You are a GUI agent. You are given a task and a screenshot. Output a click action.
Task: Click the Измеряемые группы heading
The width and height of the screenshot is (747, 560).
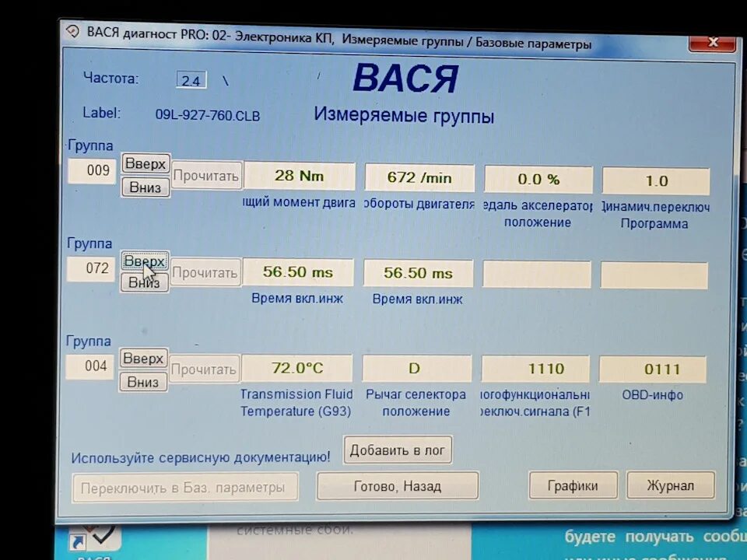(x=404, y=116)
